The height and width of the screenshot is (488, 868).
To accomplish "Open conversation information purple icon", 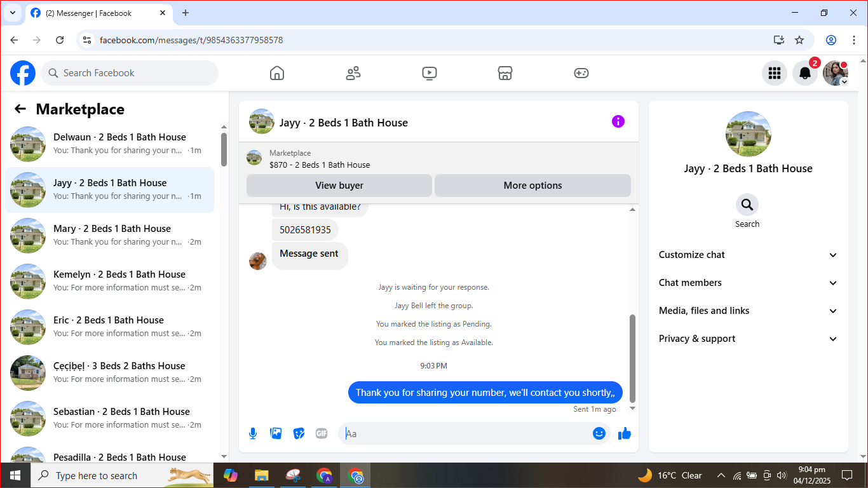I will pyautogui.click(x=618, y=121).
